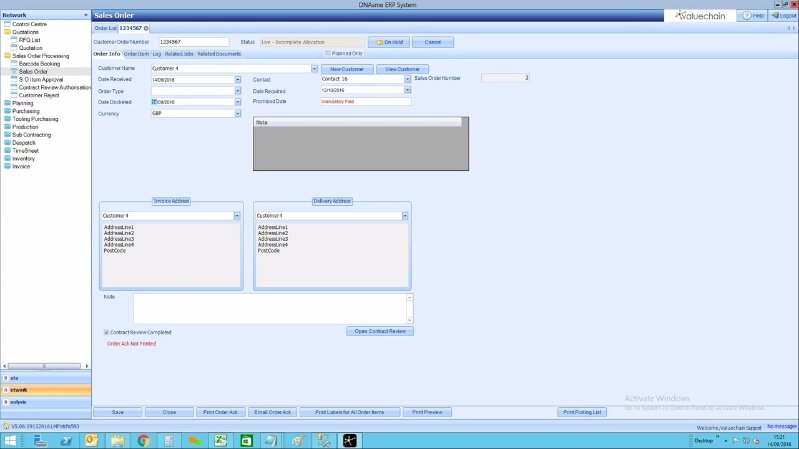Click the Print Picking List button
This screenshot has height=449, width=799.
coord(582,411)
